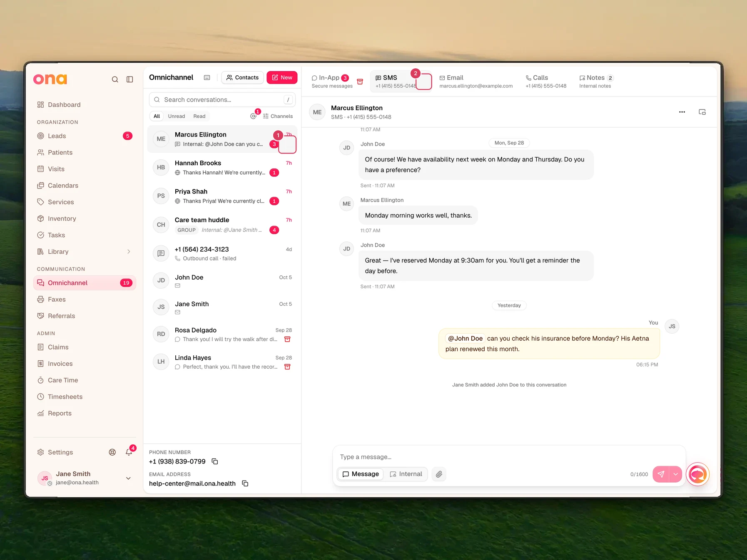Expand Jane Smith account menu
Image resolution: width=747 pixels, height=560 pixels.
click(128, 478)
